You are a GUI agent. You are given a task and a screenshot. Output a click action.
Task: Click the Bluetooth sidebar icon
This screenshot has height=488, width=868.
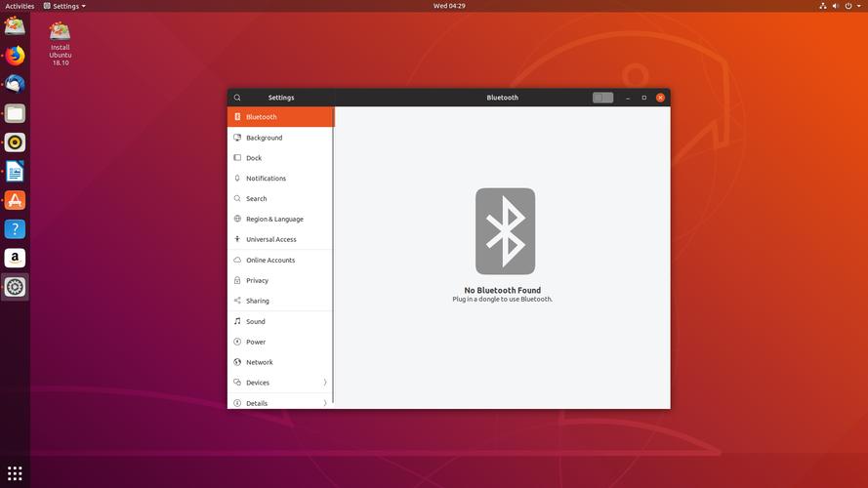pos(237,117)
